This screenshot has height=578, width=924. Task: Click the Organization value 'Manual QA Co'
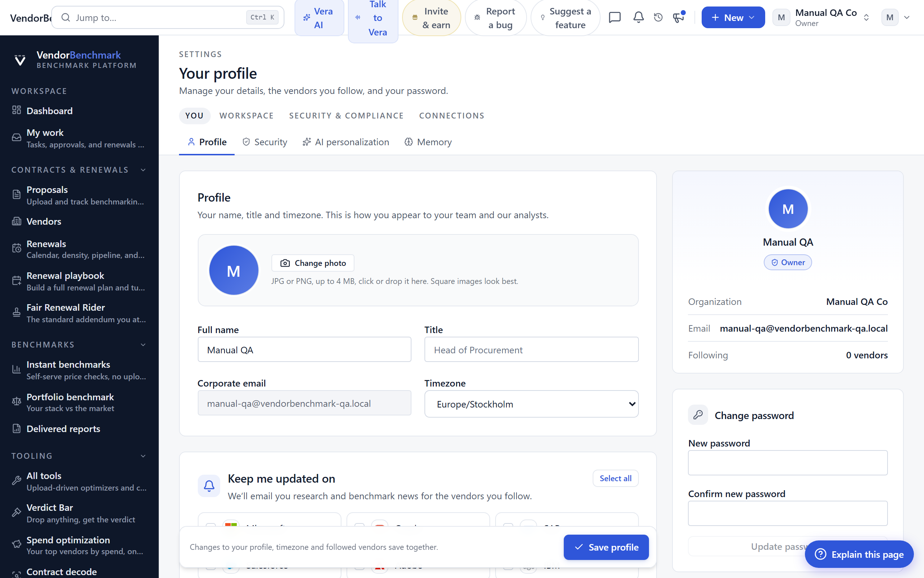857,302
